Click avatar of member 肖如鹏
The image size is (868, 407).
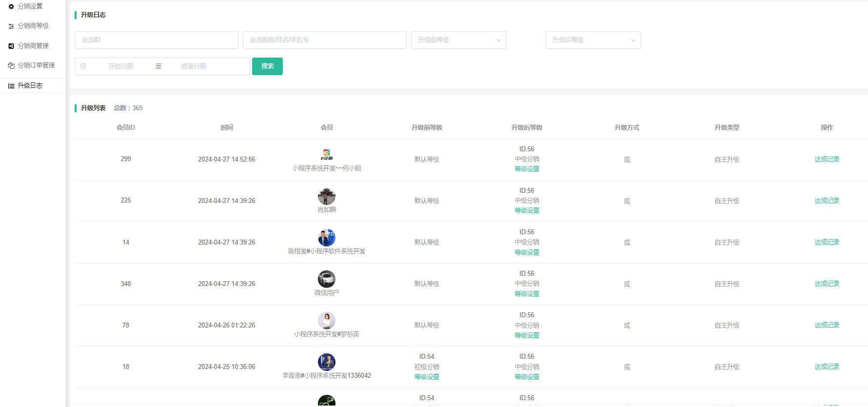click(326, 196)
